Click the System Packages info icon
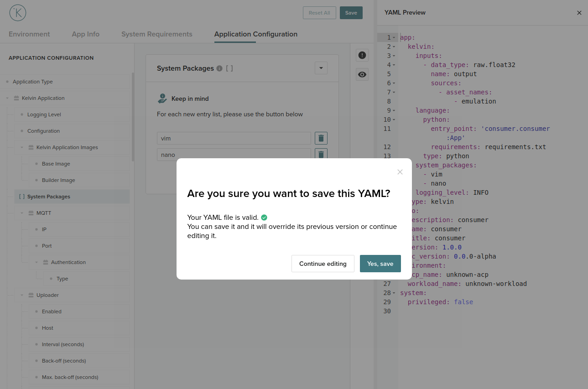The height and width of the screenshot is (389, 588). coord(219,68)
